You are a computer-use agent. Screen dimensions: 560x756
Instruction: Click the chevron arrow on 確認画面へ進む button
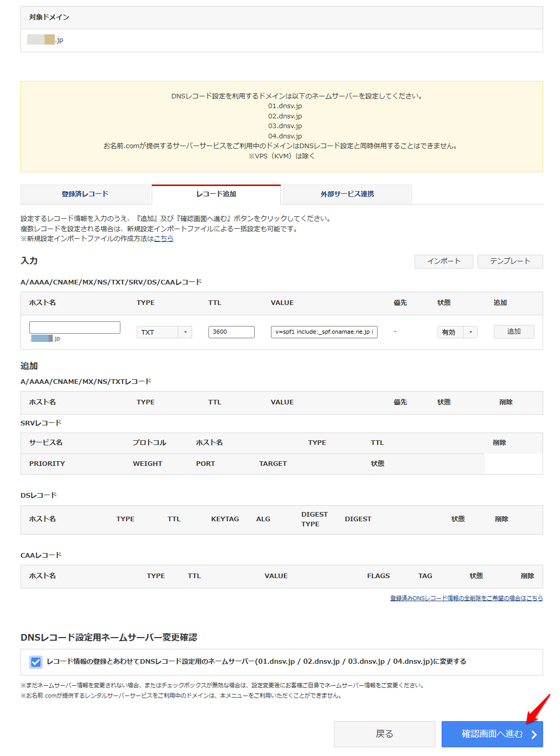[534, 734]
